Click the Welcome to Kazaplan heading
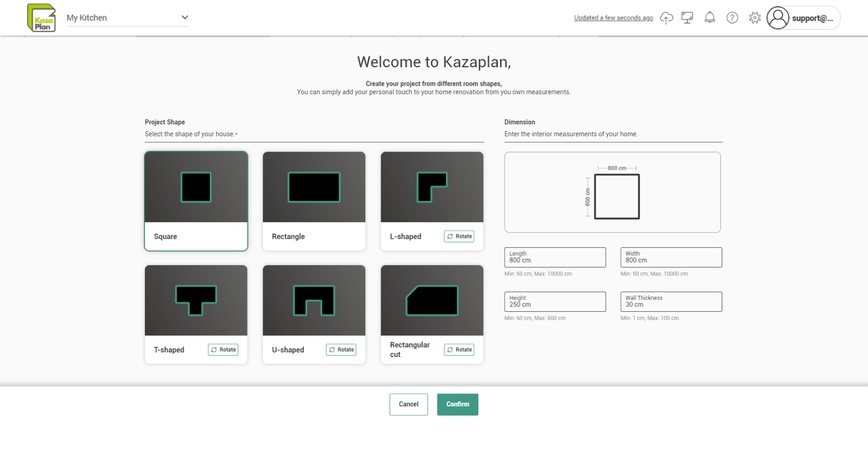The height and width of the screenshot is (463, 868). pos(434,62)
